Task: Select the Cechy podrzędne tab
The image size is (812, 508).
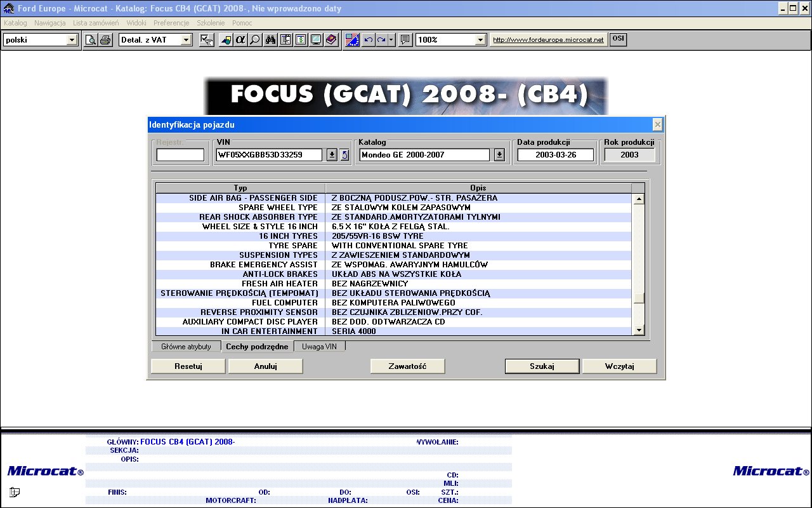Action: pos(257,347)
